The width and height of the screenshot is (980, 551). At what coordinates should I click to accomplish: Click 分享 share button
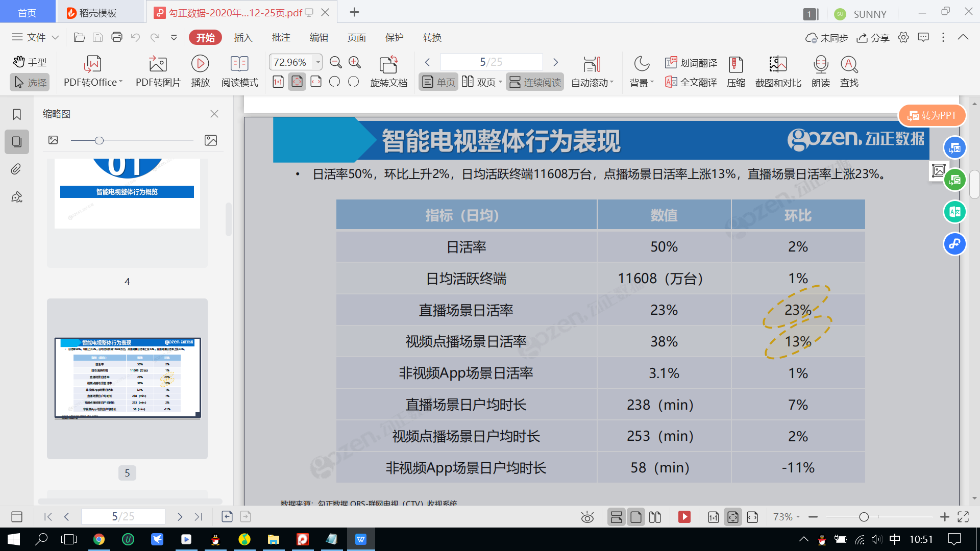tap(873, 37)
